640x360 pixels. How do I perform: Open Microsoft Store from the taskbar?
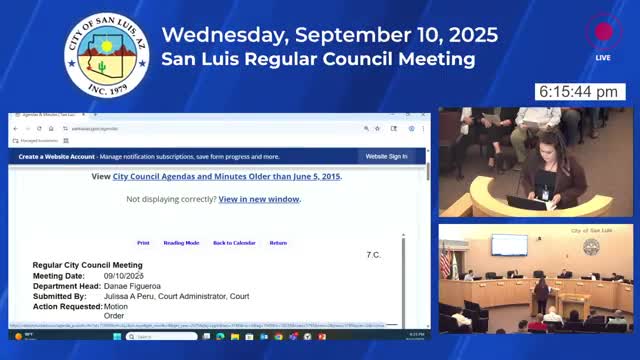pos(249,337)
